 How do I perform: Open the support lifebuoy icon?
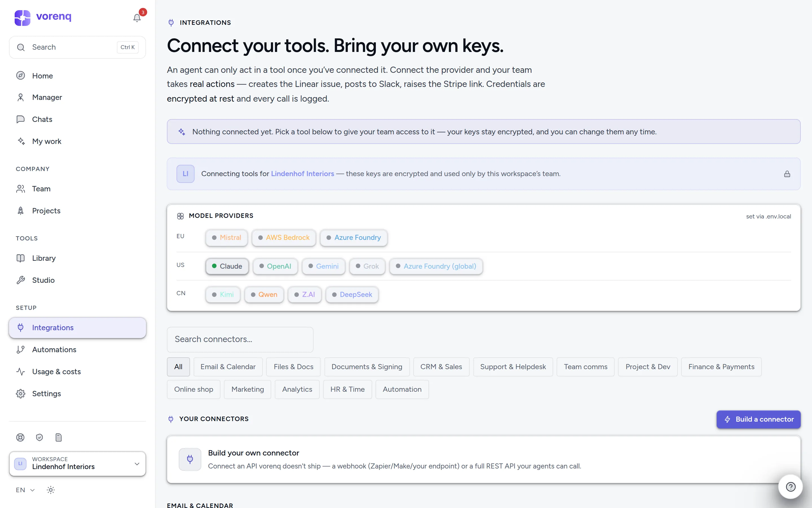tap(20, 437)
